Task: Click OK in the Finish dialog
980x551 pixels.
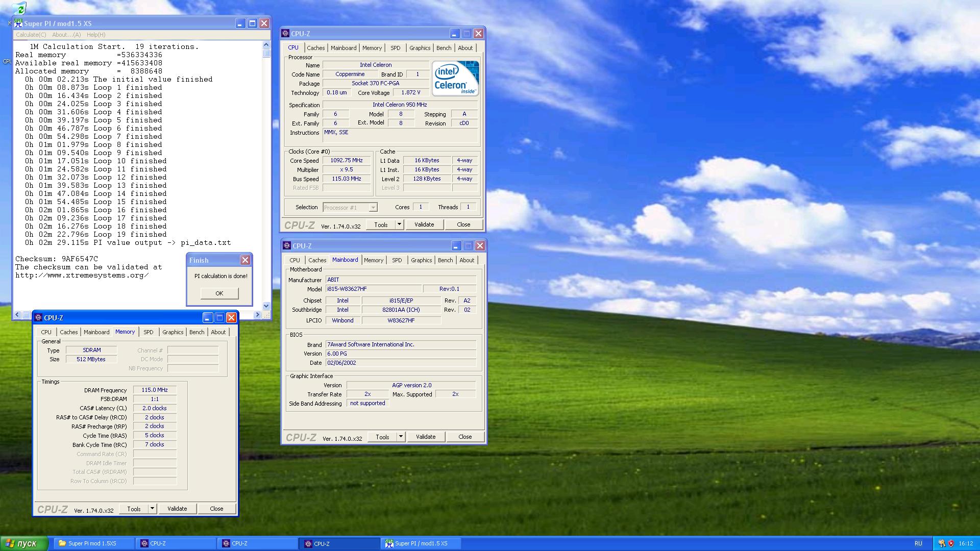Action: pyautogui.click(x=219, y=293)
